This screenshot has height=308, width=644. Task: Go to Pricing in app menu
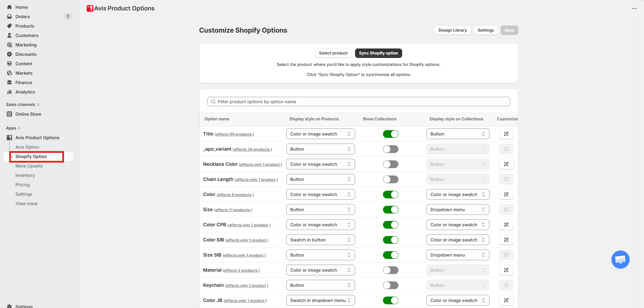[23, 185]
